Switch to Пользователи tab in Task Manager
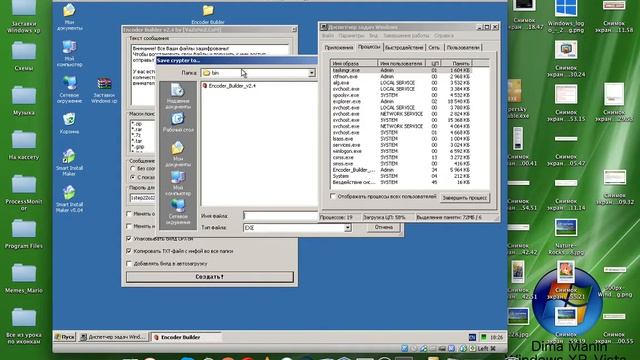This screenshot has width=640, height=360. tap(463, 48)
